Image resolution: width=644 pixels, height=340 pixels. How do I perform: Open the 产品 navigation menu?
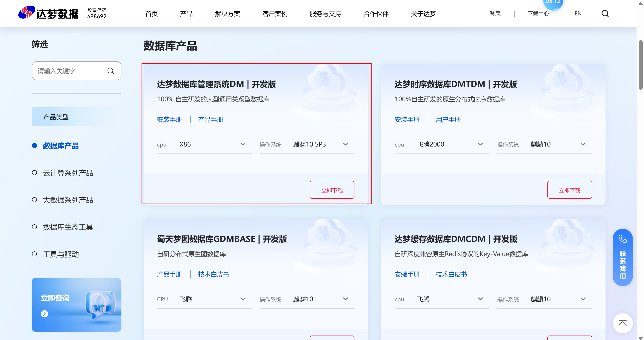186,14
